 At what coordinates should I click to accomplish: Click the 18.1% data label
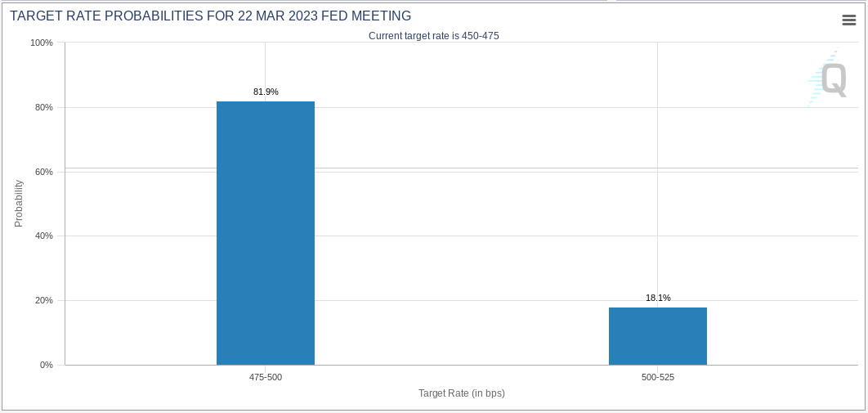click(x=658, y=298)
